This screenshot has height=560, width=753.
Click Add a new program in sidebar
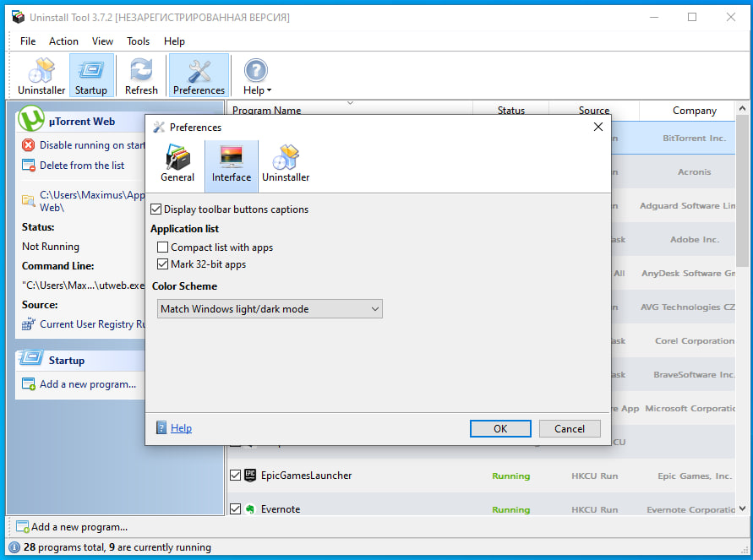point(88,384)
